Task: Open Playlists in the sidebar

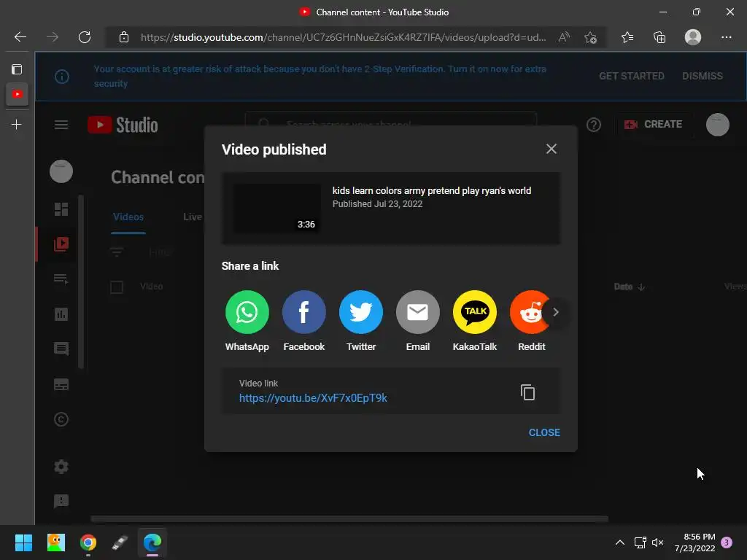Action: (x=61, y=279)
